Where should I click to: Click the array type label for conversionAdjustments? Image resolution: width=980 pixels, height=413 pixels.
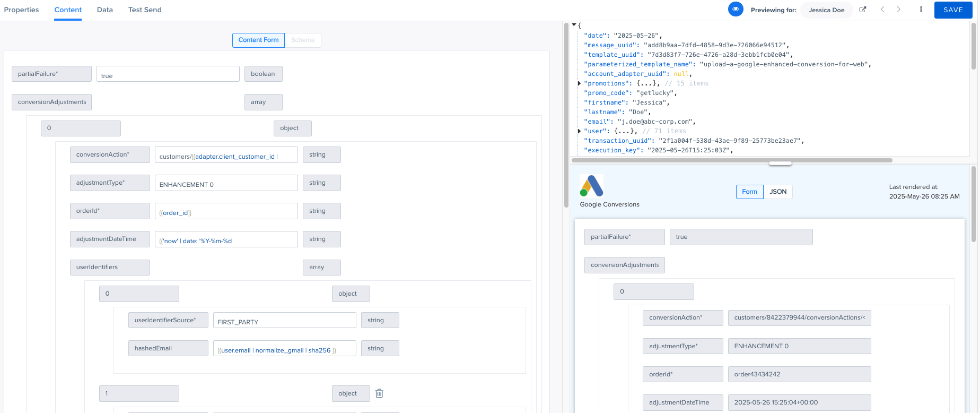pos(263,102)
